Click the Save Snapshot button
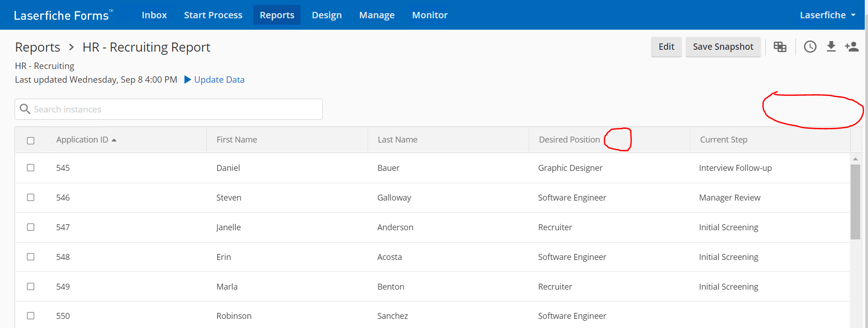Viewport: 868px width, 328px height. coord(723,47)
